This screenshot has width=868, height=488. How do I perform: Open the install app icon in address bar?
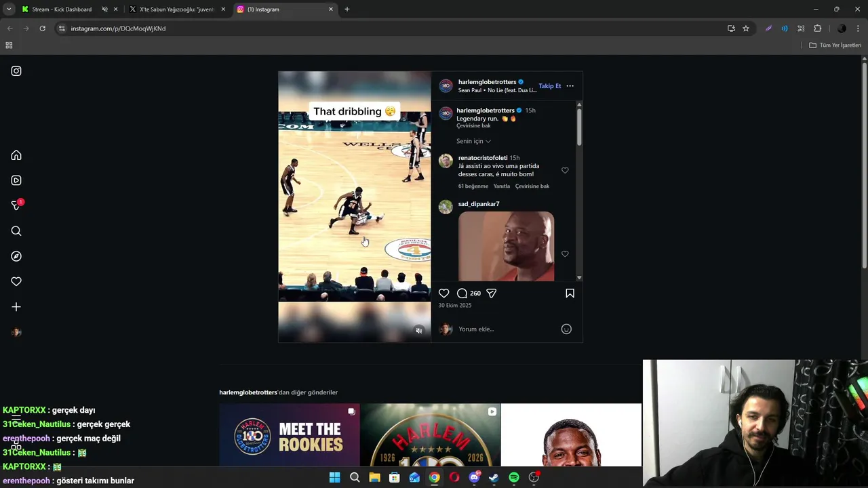point(731,28)
